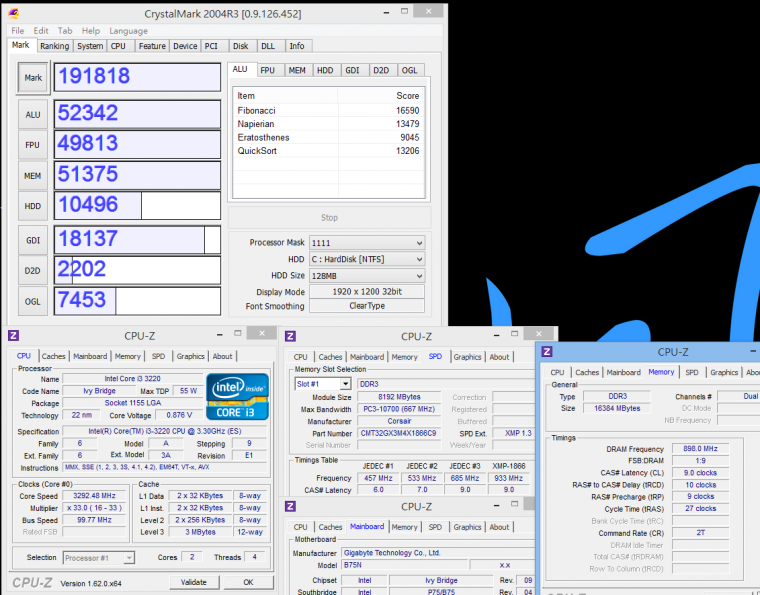Run the full benchmark with Mark button
Image resolution: width=760 pixels, height=595 pixels.
tap(33, 77)
